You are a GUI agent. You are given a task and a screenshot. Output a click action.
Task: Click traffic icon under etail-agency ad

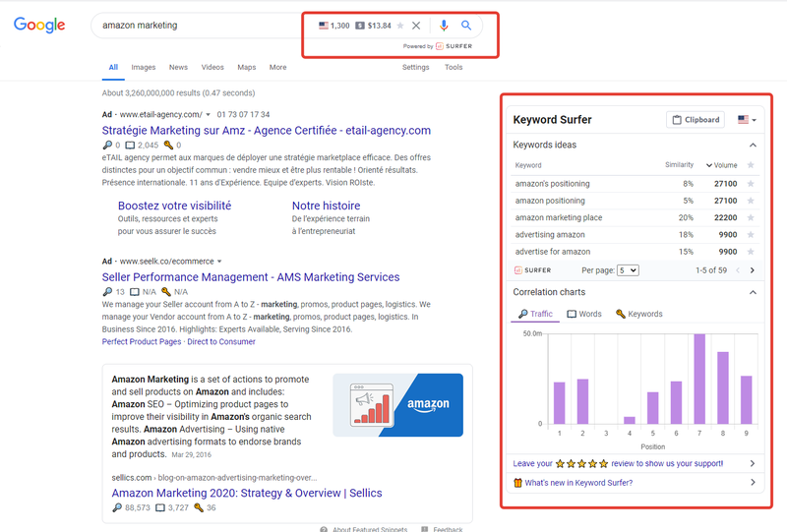tap(107, 145)
